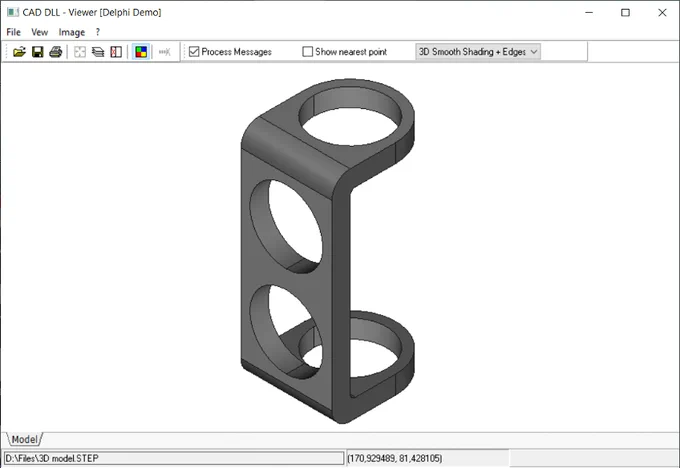Click the split view icon with red line

(x=116, y=52)
